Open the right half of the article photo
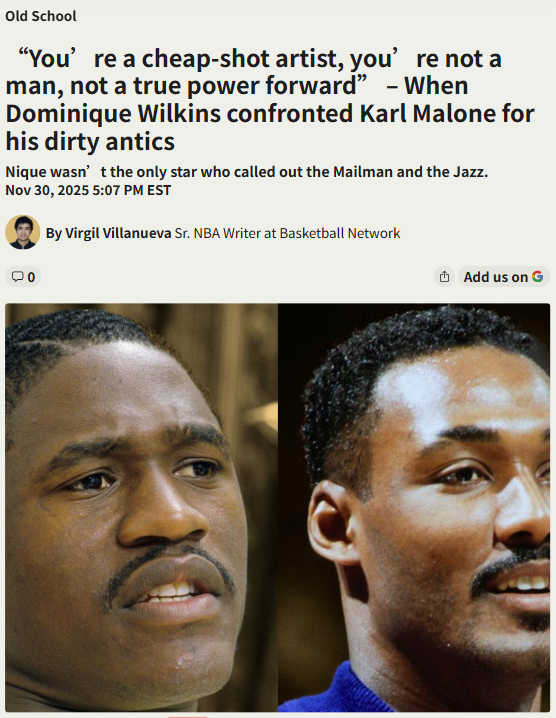The image size is (556, 718). point(414,507)
